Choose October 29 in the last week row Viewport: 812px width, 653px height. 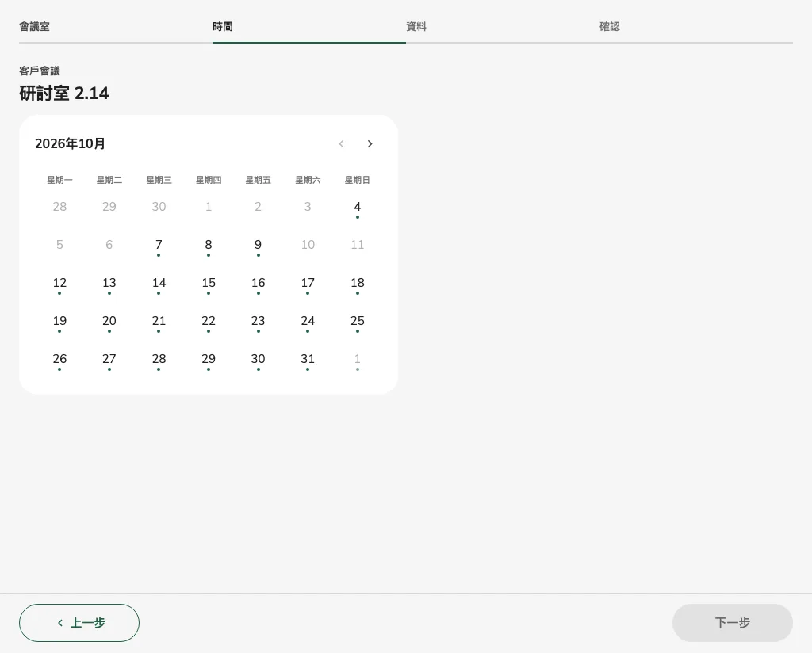tap(209, 359)
